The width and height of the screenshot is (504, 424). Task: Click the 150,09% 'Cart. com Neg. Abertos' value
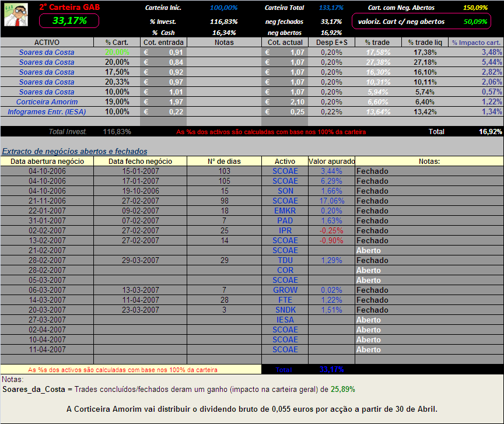point(475,8)
